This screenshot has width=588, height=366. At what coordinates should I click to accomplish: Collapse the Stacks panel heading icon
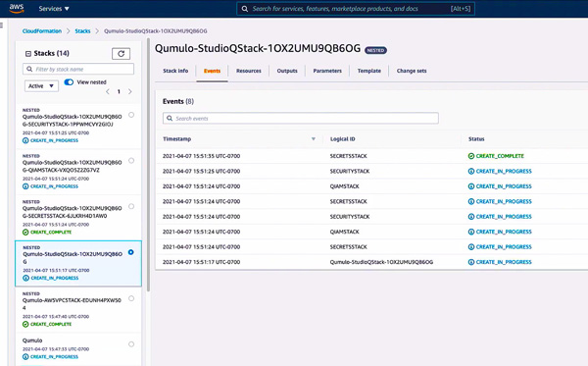tap(28, 54)
